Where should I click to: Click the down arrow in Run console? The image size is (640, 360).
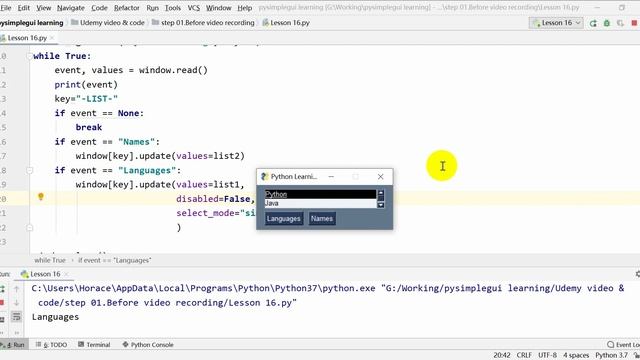[x=16, y=303]
